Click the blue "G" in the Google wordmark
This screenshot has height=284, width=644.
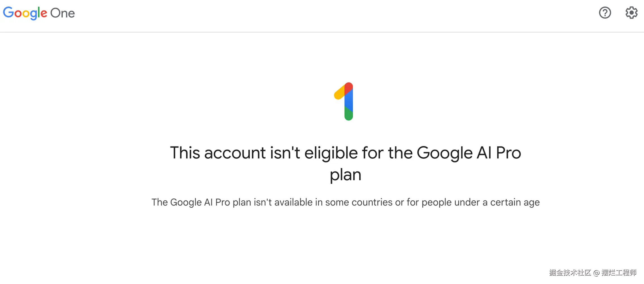[8, 13]
